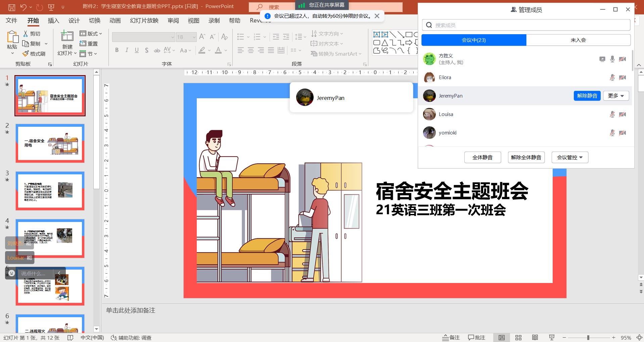Click Clear All Formatting icon

(225, 37)
